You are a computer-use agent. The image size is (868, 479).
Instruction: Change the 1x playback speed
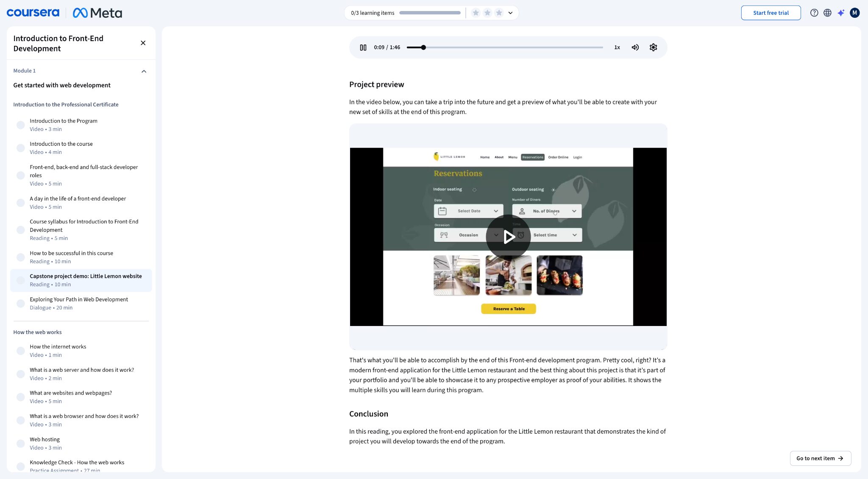(617, 47)
